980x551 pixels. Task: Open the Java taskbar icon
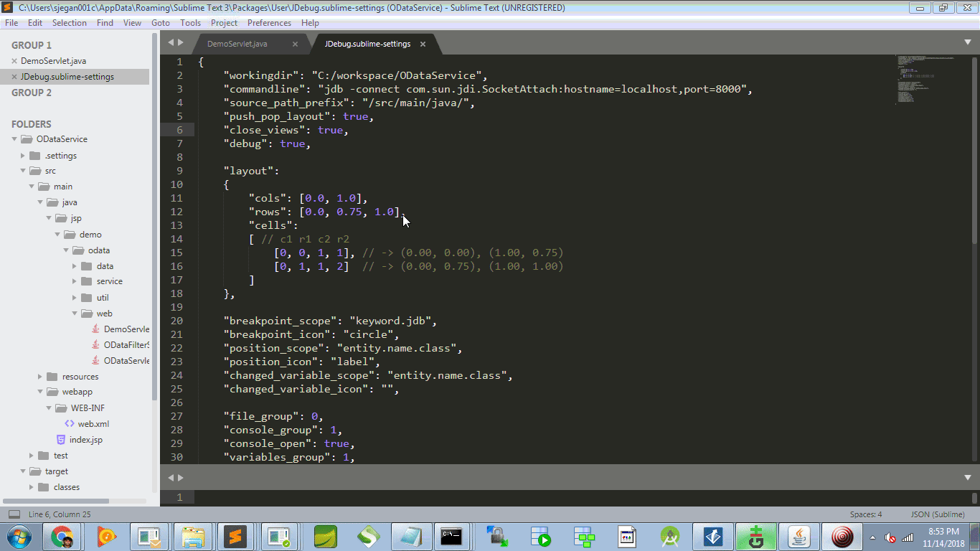(799, 536)
